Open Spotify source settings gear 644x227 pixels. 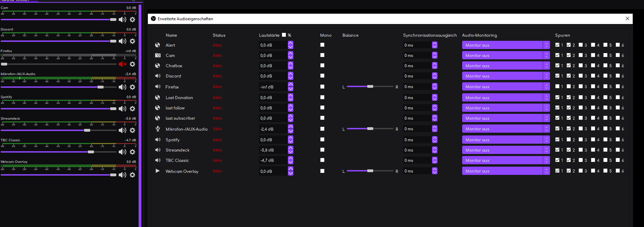click(132, 109)
